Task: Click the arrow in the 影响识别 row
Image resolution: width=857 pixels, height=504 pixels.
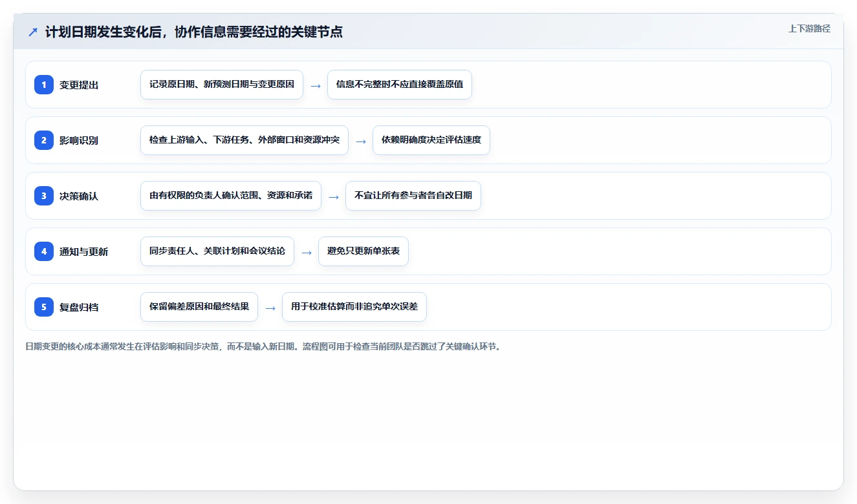Action: pos(361,141)
